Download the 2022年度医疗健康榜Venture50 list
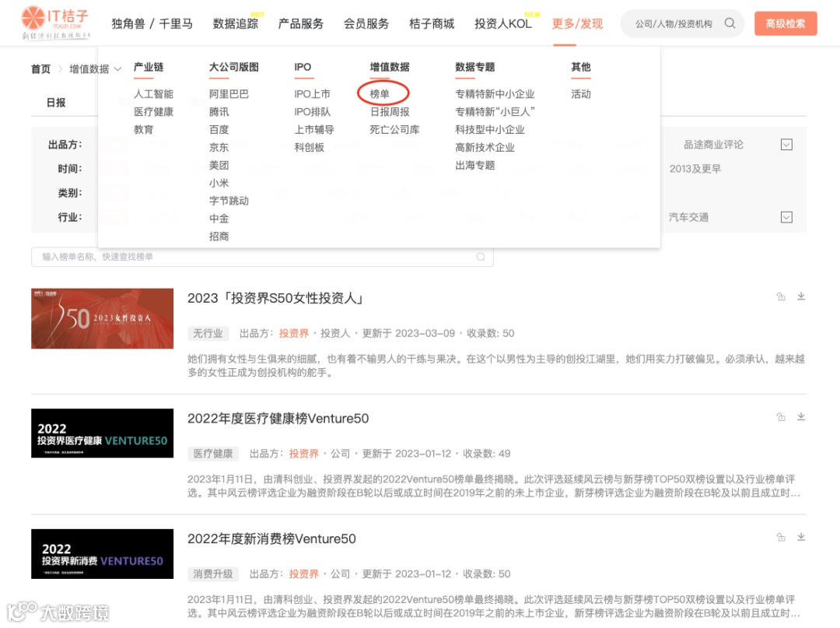840x628 pixels. tap(801, 417)
